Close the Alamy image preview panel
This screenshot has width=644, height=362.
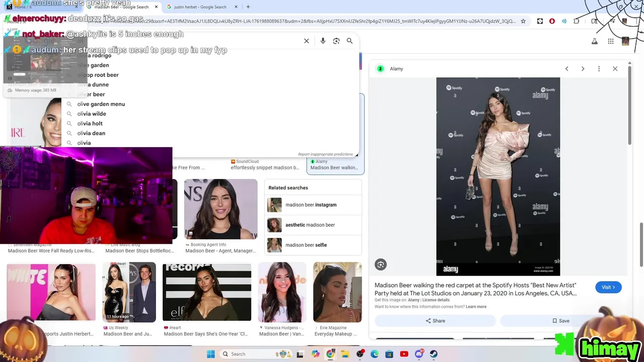pyautogui.click(x=615, y=69)
